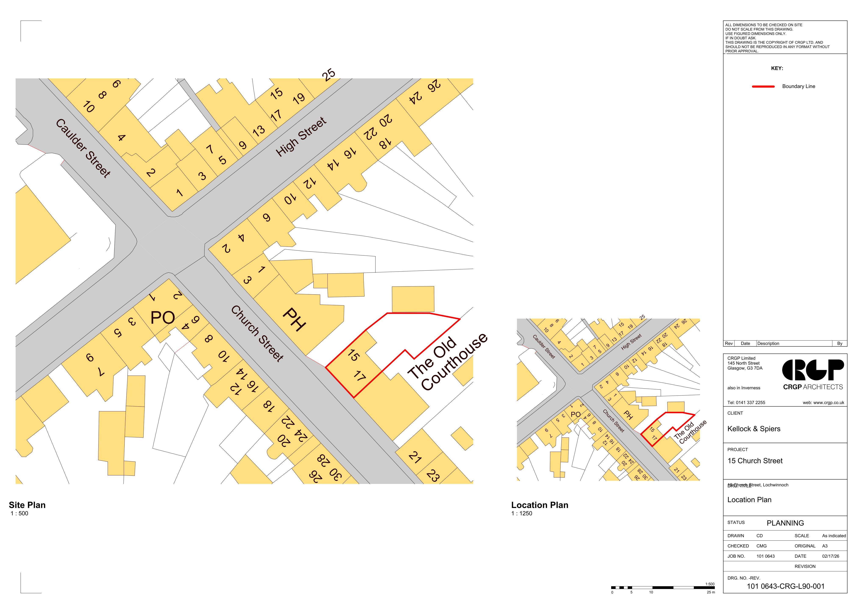Click the date value '02/17/26'
This screenshot has height=614, width=868.
[830, 556]
